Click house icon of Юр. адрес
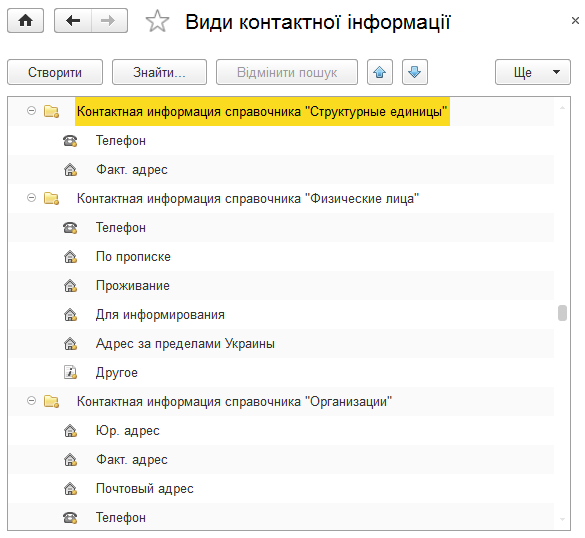585x538 pixels. 70,431
